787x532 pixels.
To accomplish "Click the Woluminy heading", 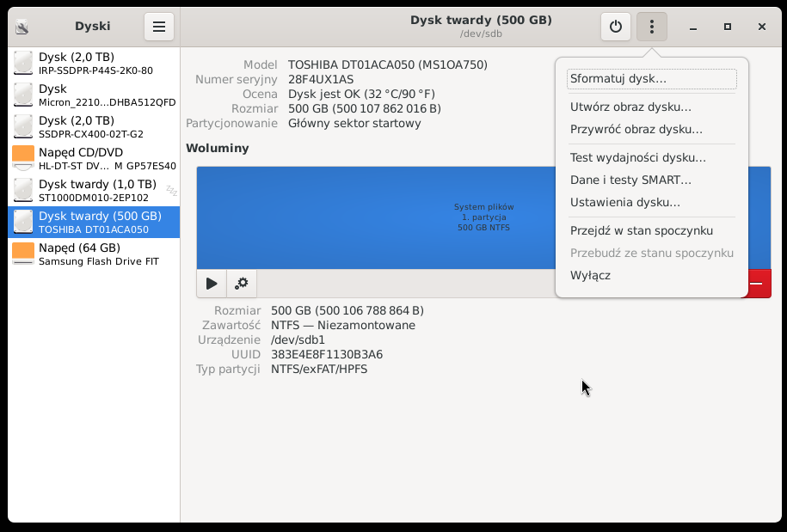I will pos(218,148).
